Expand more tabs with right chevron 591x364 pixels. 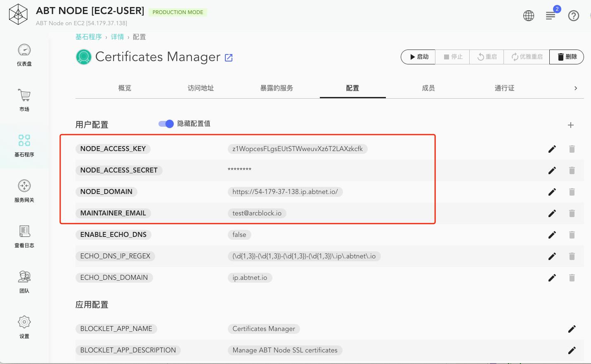[576, 88]
